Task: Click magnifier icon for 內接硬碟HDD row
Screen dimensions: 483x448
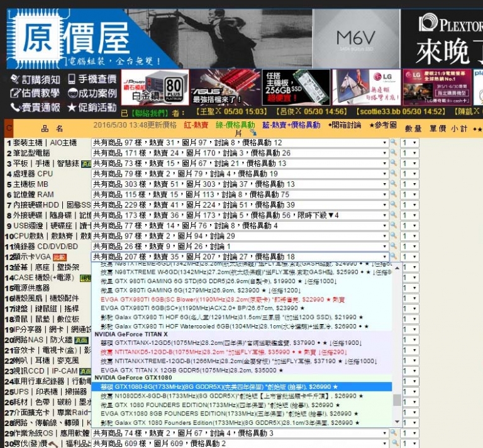Action: 393,204
